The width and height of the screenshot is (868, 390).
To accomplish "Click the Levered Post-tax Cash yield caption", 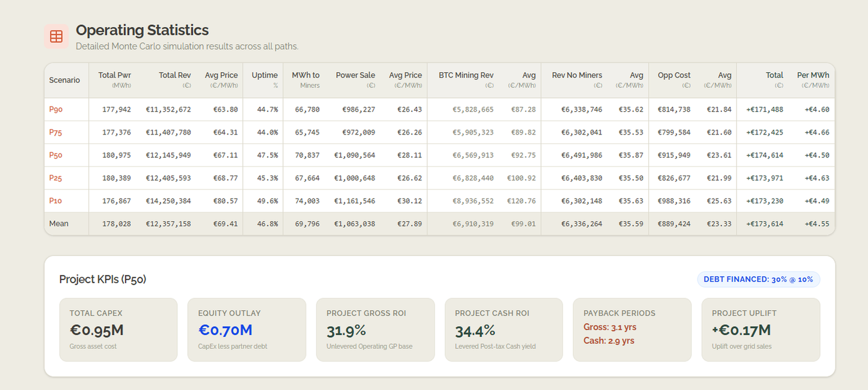I will [x=495, y=347].
